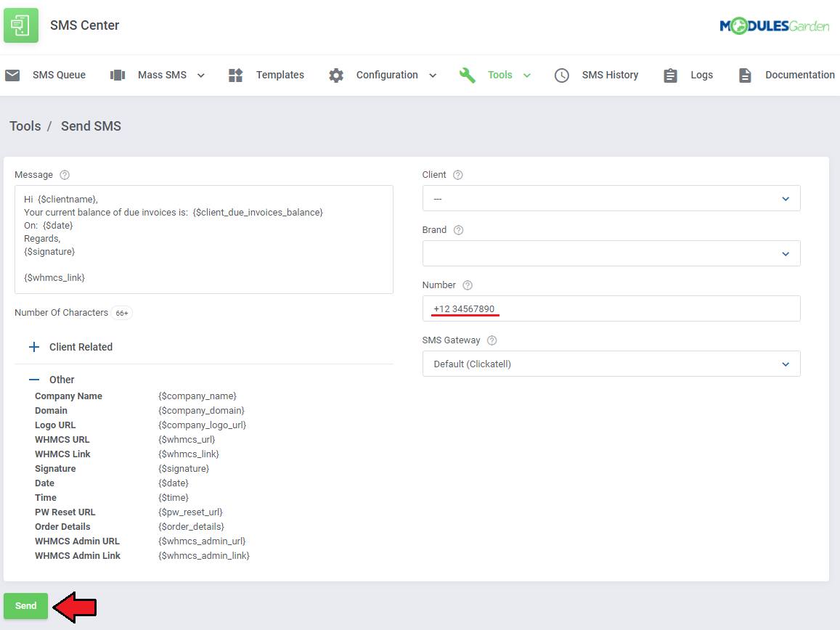This screenshot has height=630, width=840.
Task: Go to the SMS History page
Action: click(x=610, y=75)
